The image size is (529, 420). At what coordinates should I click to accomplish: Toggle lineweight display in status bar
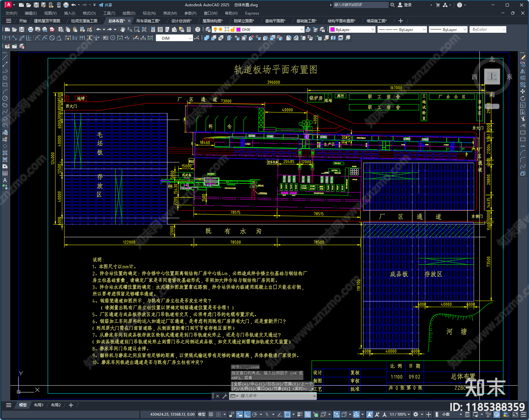point(300,414)
